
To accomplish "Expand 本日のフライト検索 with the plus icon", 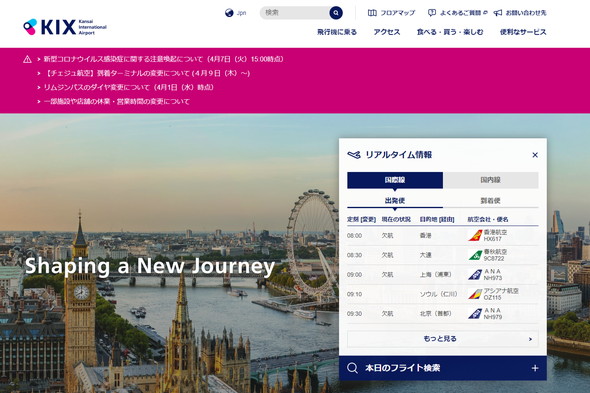I will click(x=535, y=368).
